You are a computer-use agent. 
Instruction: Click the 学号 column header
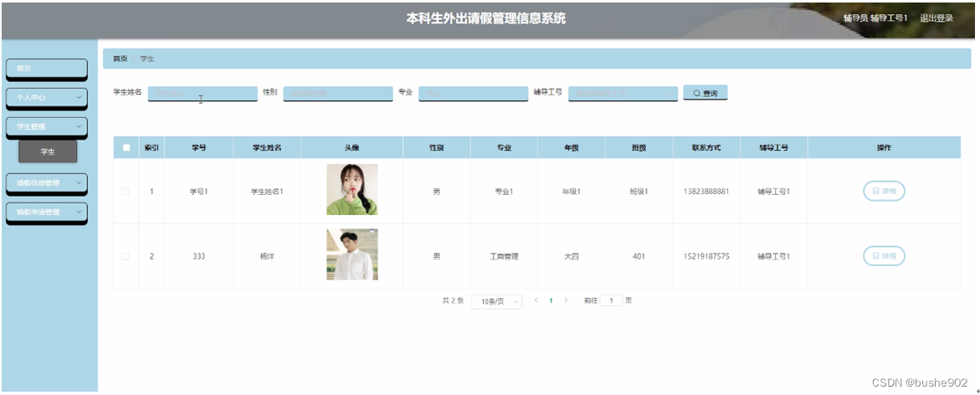pos(198,148)
